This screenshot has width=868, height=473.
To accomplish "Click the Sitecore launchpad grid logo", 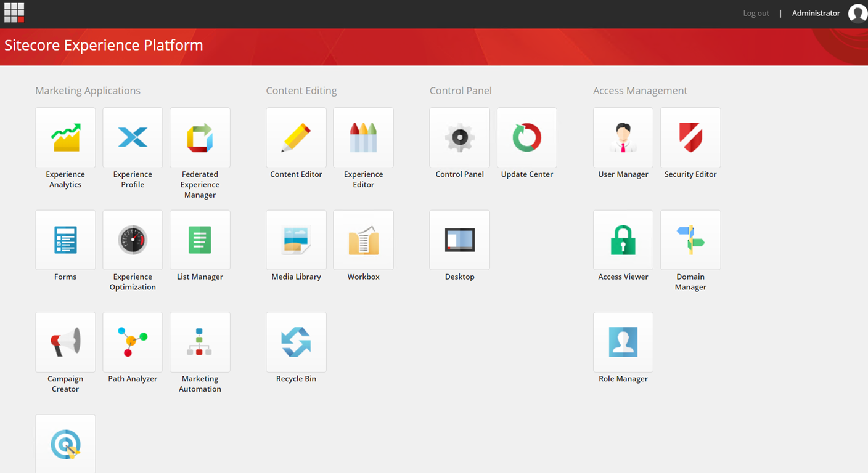I will coord(14,12).
